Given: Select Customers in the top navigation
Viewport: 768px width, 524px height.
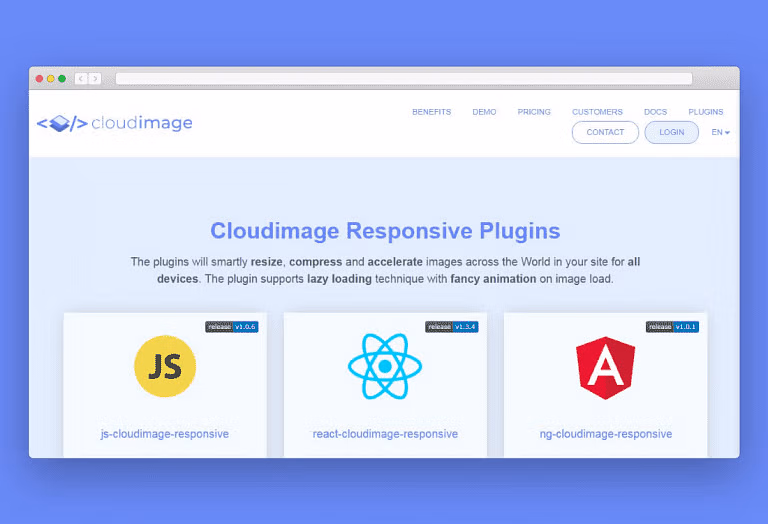Looking at the screenshot, I should click(x=597, y=112).
